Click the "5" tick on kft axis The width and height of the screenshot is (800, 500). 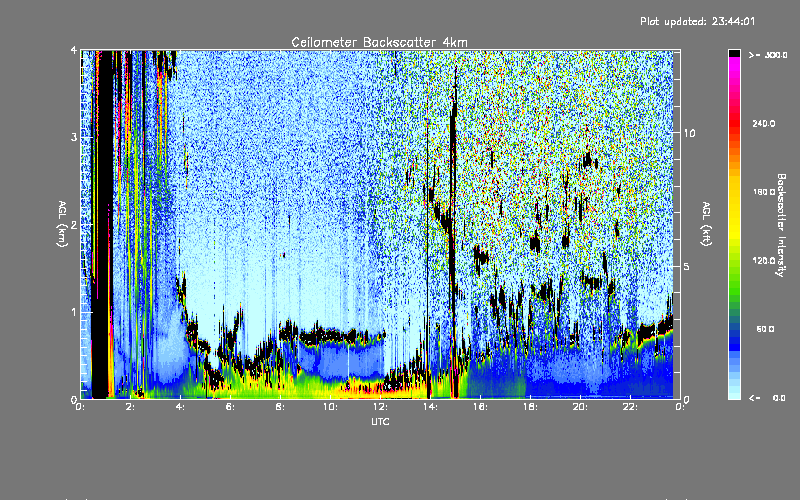686,266
